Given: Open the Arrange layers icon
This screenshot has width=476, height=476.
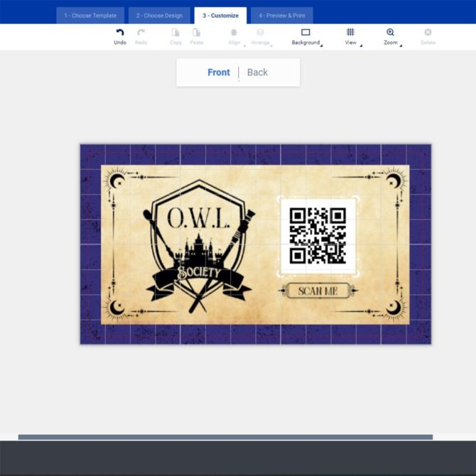Looking at the screenshot, I should pos(260,32).
